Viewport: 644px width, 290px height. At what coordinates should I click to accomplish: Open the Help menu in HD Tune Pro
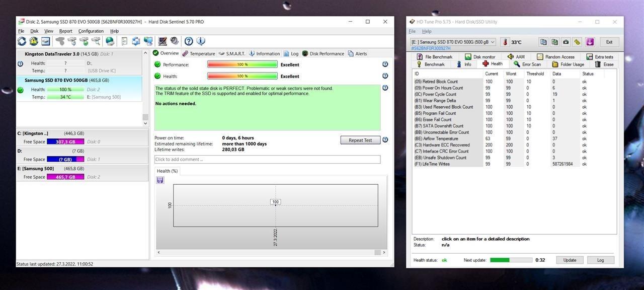pos(426,31)
